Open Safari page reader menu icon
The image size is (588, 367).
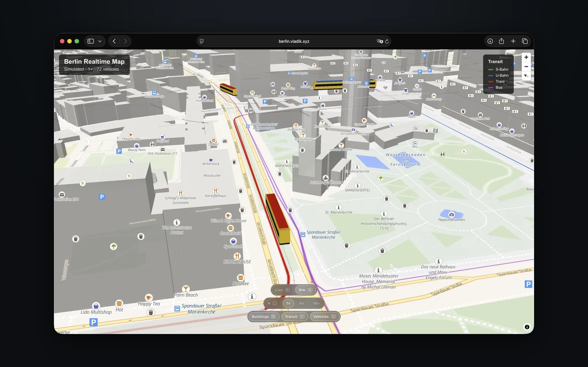(x=202, y=41)
